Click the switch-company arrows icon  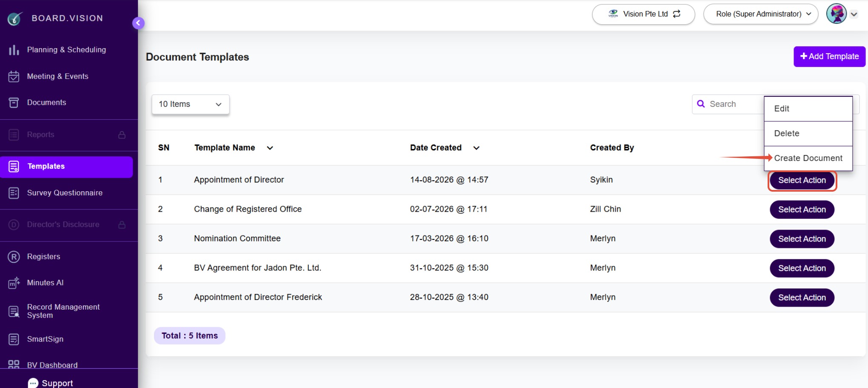coord(677,14)
